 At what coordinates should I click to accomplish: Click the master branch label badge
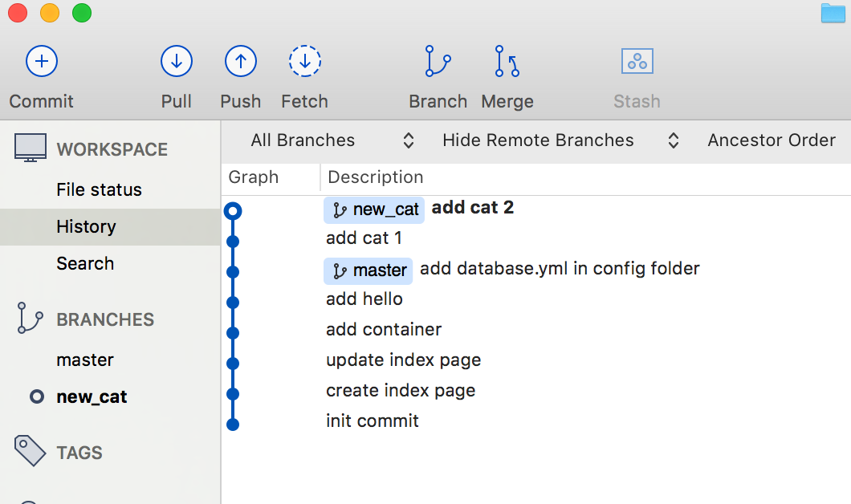click(368, 270)
